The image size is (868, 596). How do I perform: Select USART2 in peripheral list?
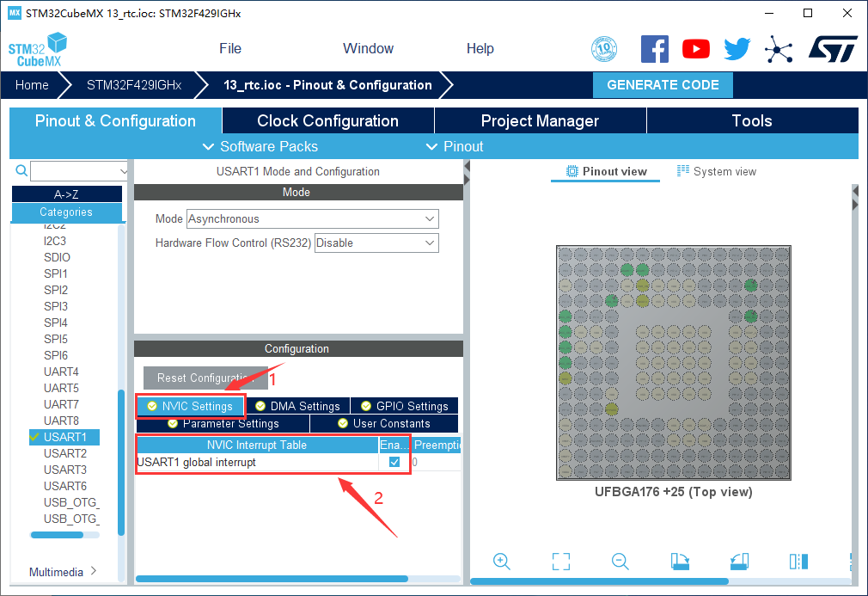pyautogui.click(x=65, y=453)
